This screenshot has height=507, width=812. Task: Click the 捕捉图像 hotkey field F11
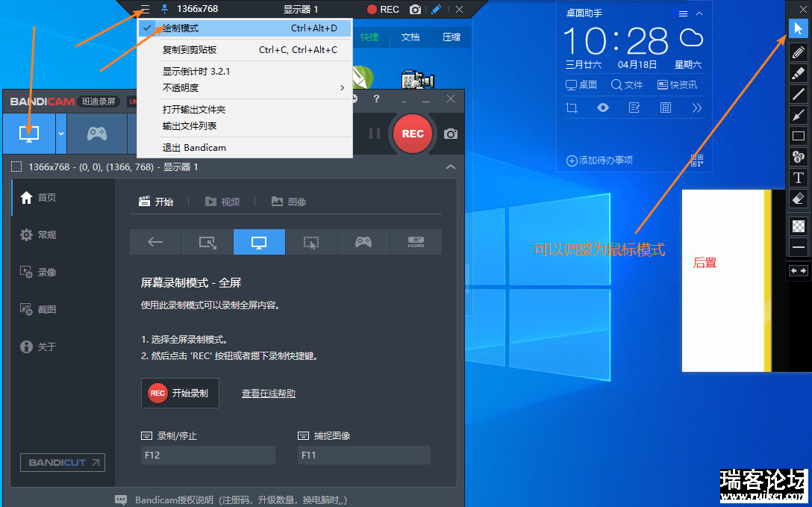[x=364, y=455]
